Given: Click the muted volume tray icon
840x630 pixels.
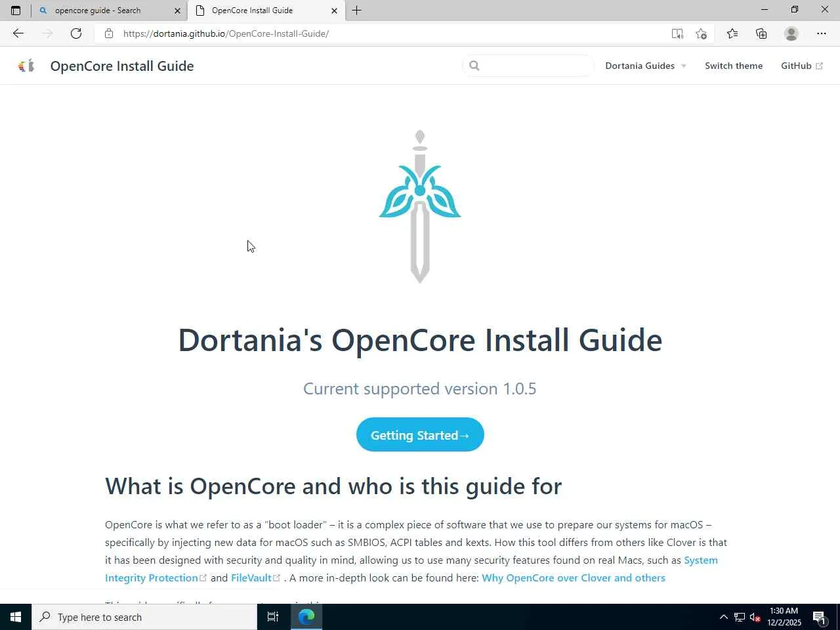Looking at the screenshot, I should point(755,617).
